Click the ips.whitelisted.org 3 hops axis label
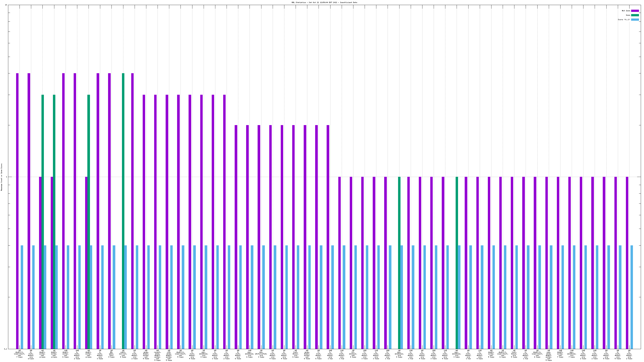The width and height of the screenshot is (644, 362). [261, 354]
